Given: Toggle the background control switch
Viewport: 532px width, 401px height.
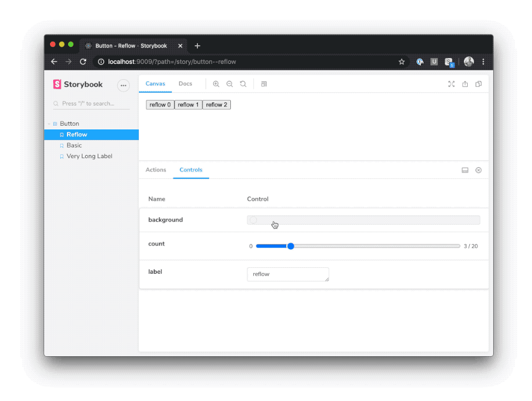Looking at the screenshot, I should click(x=253, y=219).
